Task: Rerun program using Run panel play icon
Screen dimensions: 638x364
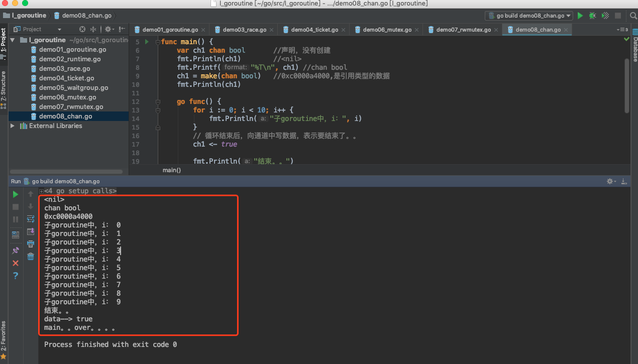Action: [16, 194]
